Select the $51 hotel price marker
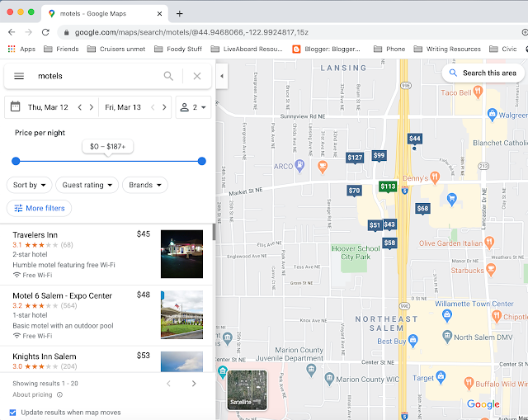 point(375,225)
